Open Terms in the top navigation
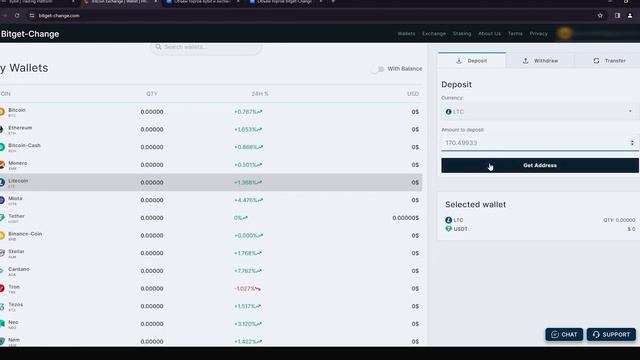 [515, 33]
